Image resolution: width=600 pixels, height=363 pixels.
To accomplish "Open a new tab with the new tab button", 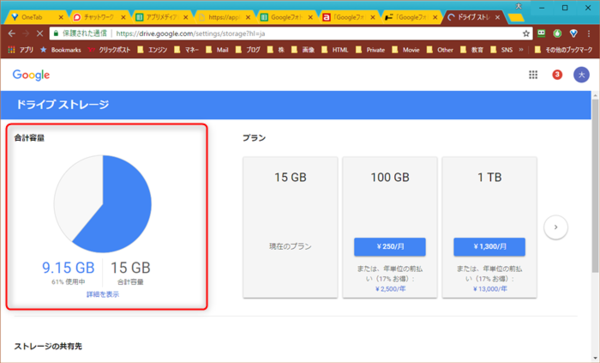I will coord(516,18).
